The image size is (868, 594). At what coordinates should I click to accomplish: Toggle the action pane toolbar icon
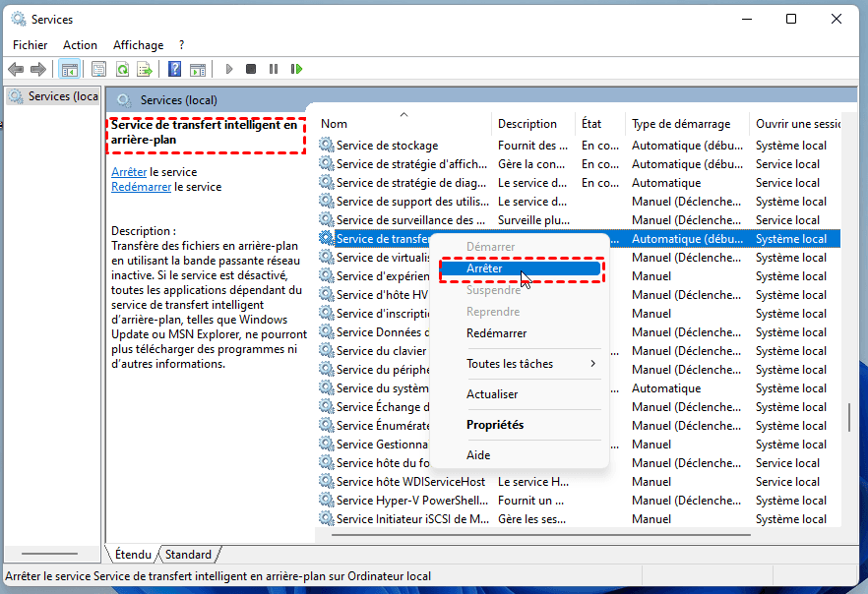(198, 69)
